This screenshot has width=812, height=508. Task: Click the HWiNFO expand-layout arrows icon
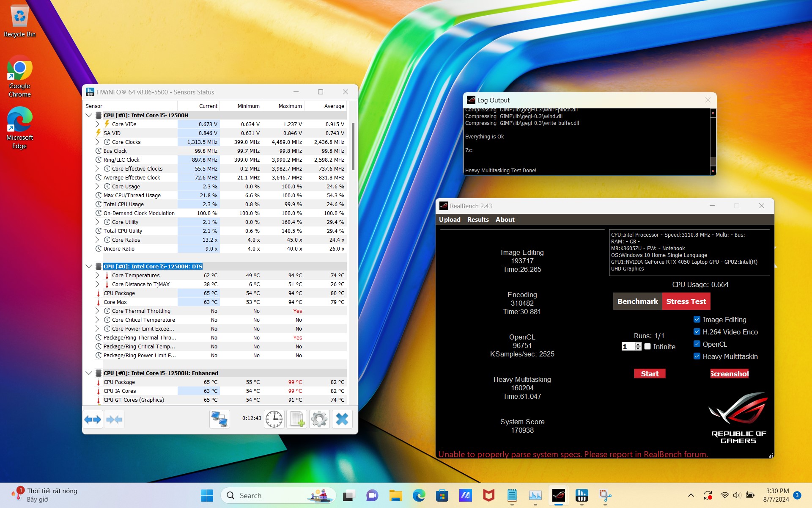(x=93, y=420)
